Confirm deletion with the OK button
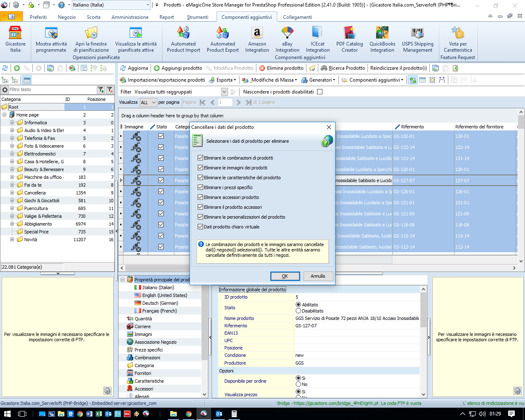 pos(285,276)
